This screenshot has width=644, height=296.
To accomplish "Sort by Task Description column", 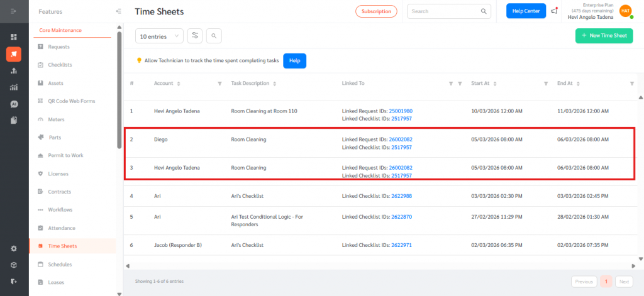I will coord(275,84).
